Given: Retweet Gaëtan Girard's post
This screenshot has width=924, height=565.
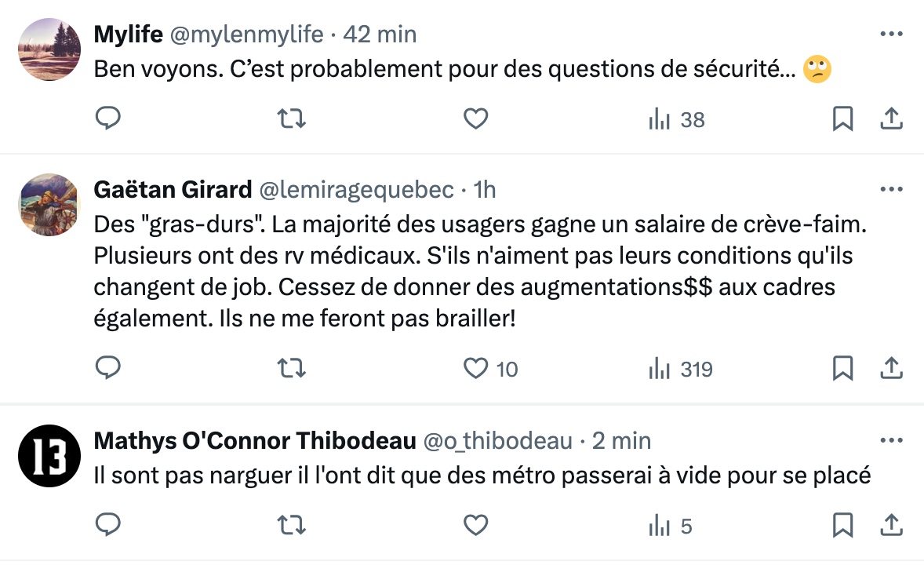Looking at the screenshot, I should 292,368.
